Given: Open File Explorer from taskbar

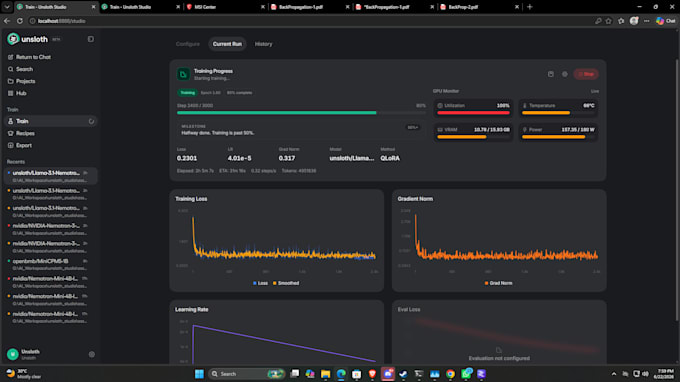Looking at the screenshot, I should pyautogui.click(x=325, y=374).
